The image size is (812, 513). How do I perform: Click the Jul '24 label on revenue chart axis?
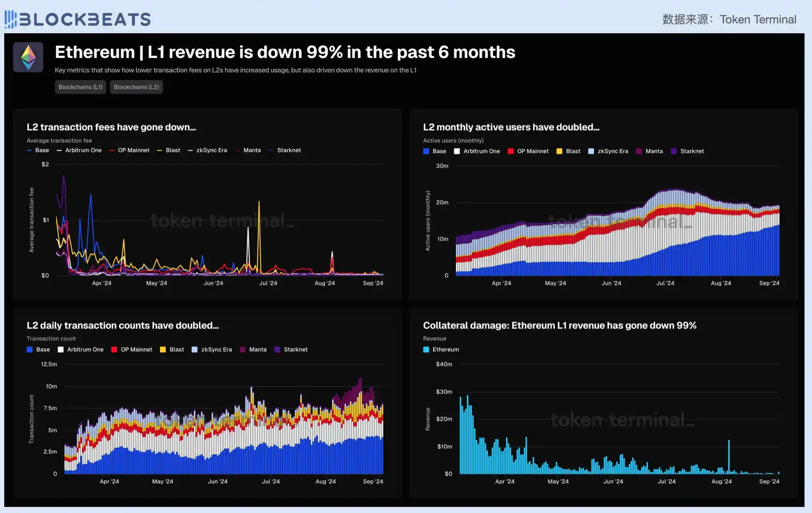click(667, 481)
